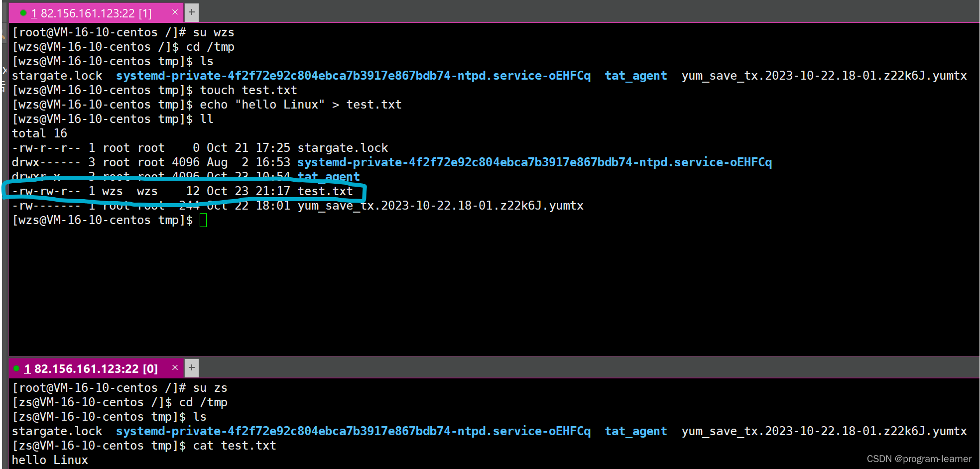Click green connection status dot on lower tab
Screen dimensions: 980x469
coord(16,368)
